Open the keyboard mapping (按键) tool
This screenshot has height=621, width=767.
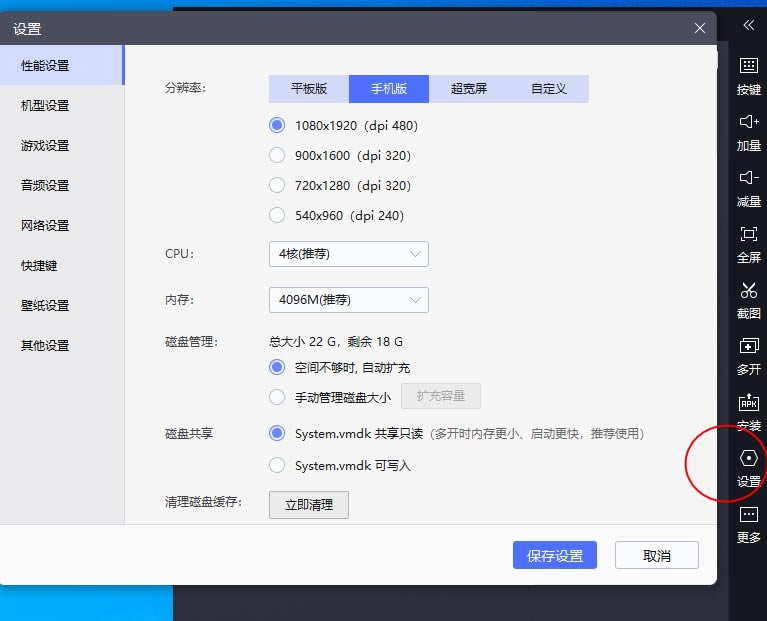point(748,66)
